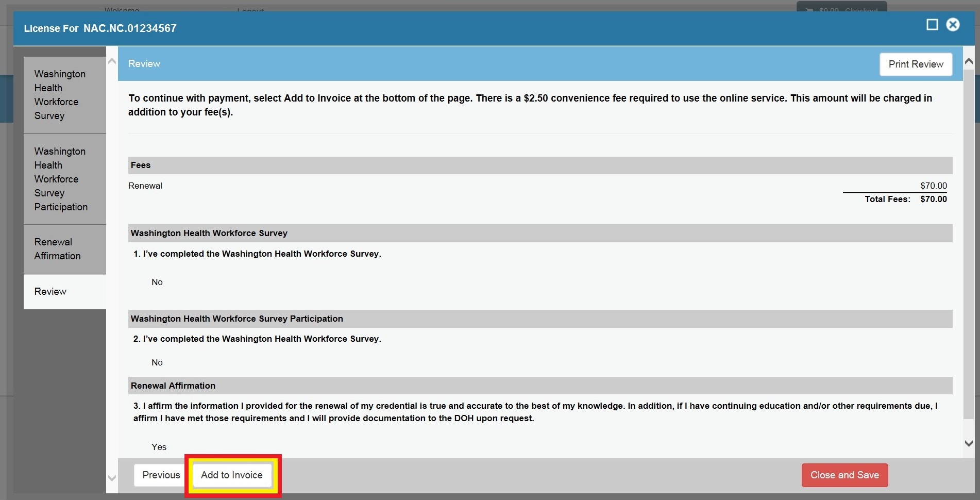Screen dimensions: 980x500
Task: Go back with the Previous button
Action: coord(161,475)
